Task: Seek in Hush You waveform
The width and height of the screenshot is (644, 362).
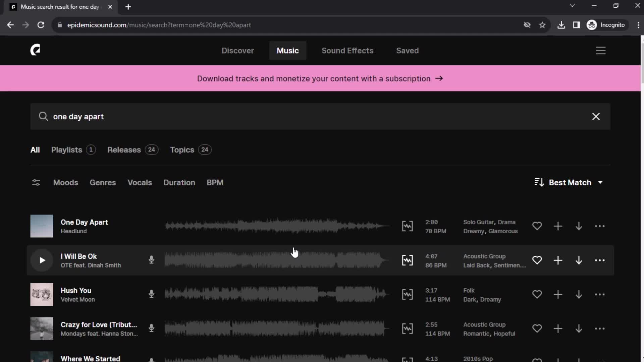Action: coord(277,295)
